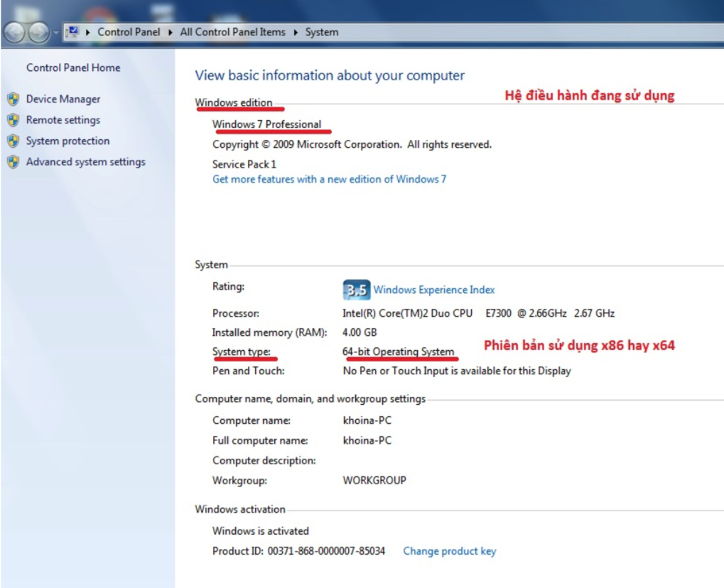Click the 4.00 GB installed memory value

(x=360, y=332)
